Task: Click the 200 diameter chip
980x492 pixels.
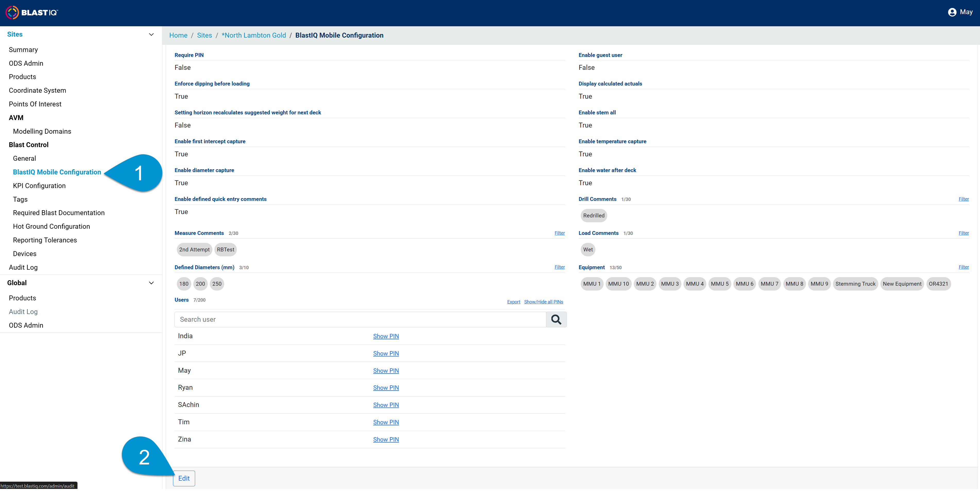Action: 200,284
